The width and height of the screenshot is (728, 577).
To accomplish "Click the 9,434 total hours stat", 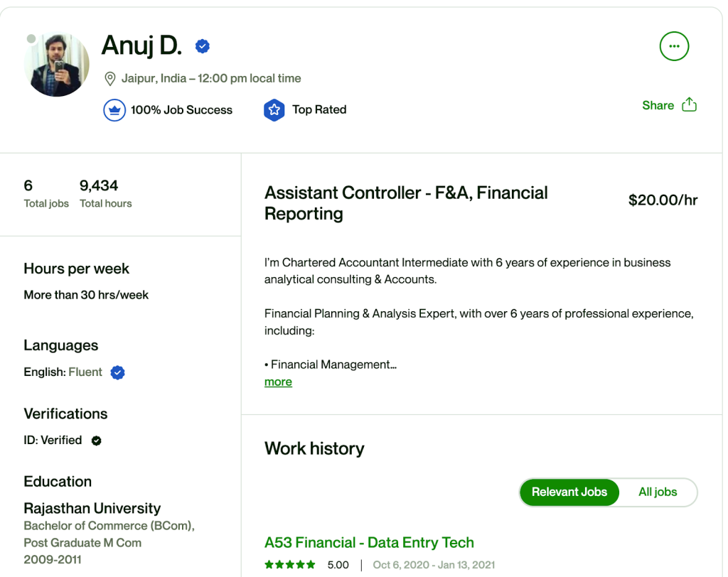I will click(x=100, y=186).
